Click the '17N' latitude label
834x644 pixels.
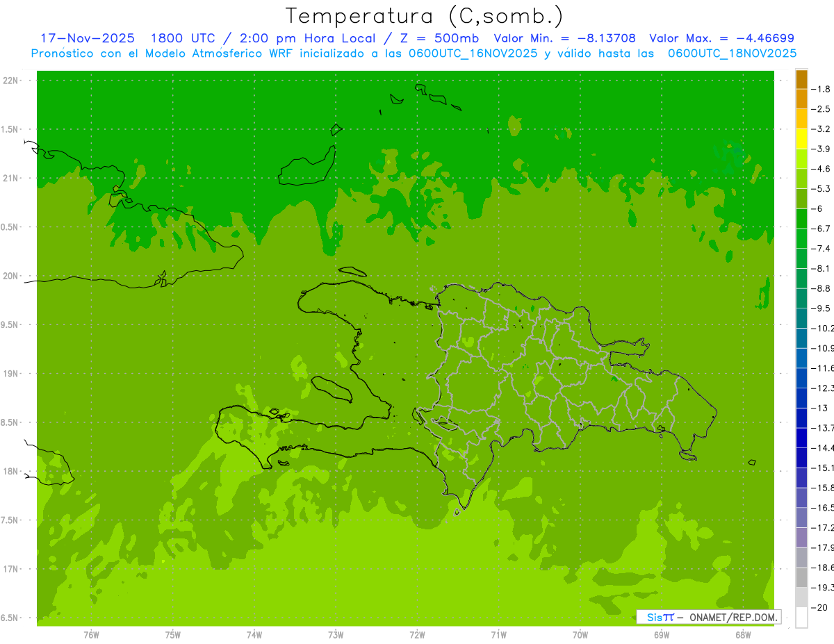tap(11, 569)
